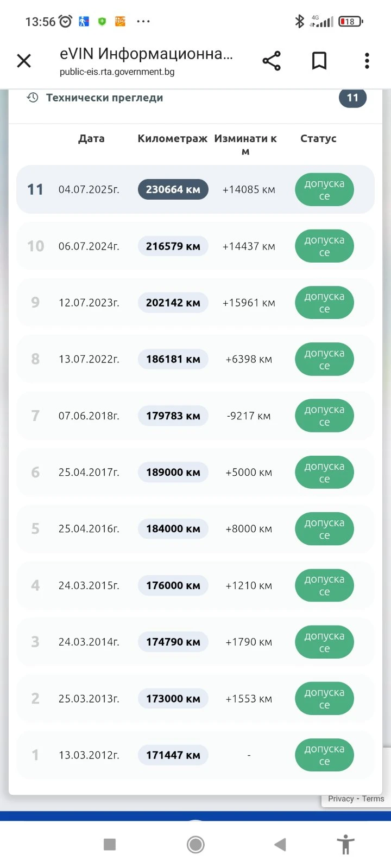This screenshot has width=391, height=868.
Task: Tap the Технически прегледи section header
Action: pos(104,98)
